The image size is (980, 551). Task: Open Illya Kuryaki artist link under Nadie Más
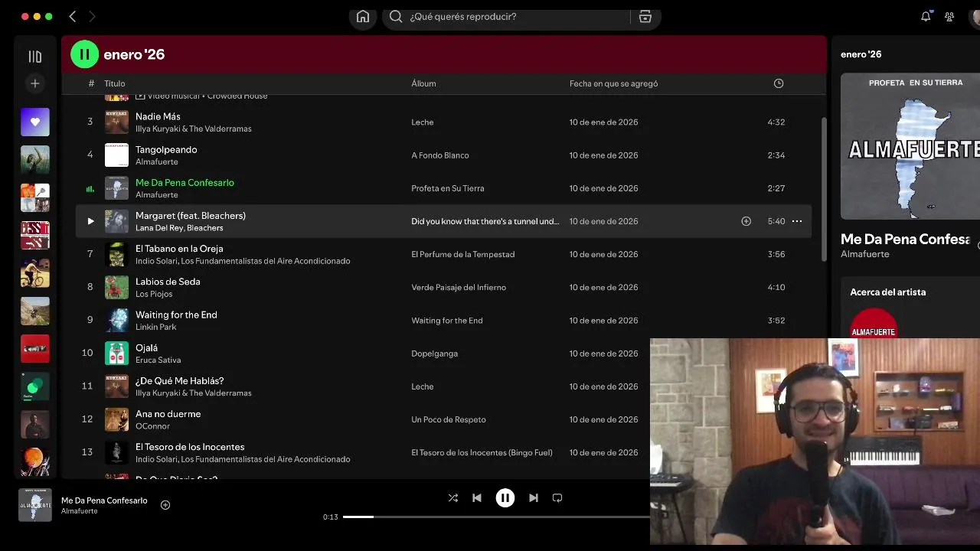coord(194,129)
